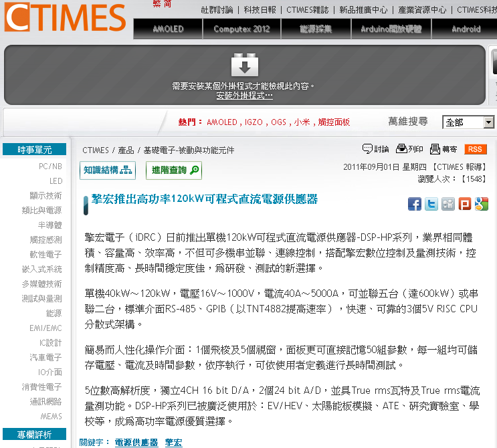The width and height of the screenshot is (497, 448).
Task: Click the gray grid share icon
Action: 448,204
